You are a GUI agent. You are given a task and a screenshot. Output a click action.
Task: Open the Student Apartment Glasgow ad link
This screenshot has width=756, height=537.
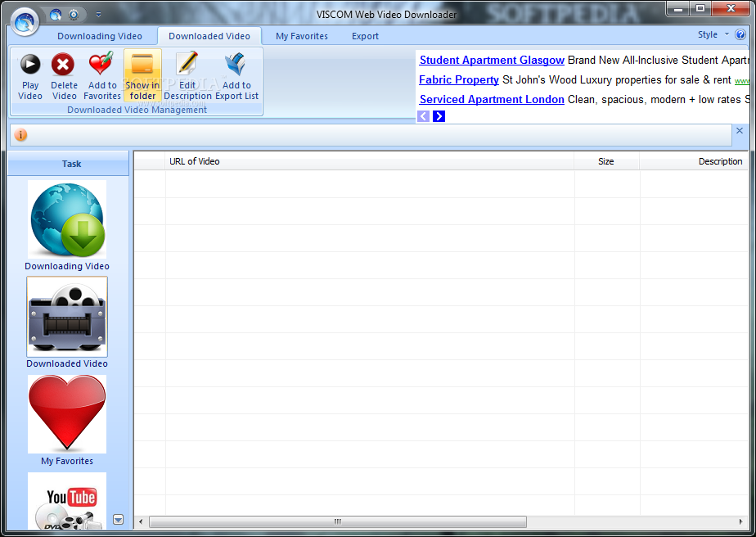pyautogui.click(x=492, y=60)
